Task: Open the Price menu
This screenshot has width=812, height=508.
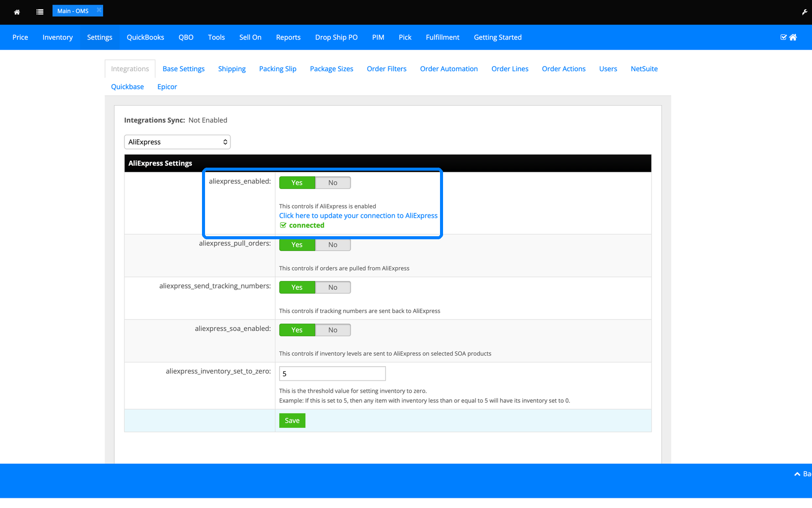Action: click(20, 37)
